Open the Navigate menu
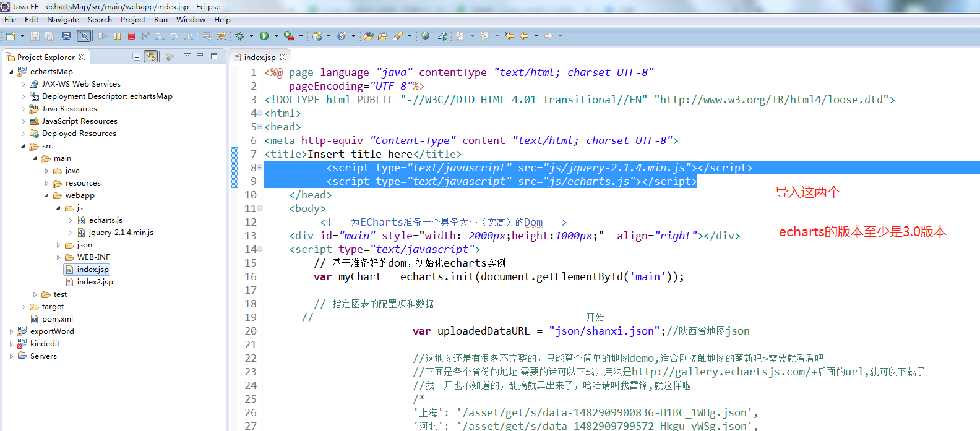 point(63,20)
